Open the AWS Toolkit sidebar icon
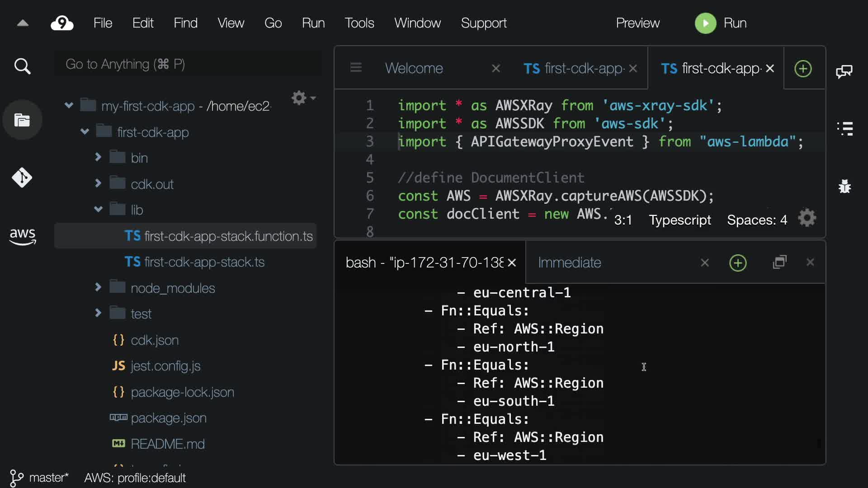Screen dimensions: 868x488 (22, 236)
